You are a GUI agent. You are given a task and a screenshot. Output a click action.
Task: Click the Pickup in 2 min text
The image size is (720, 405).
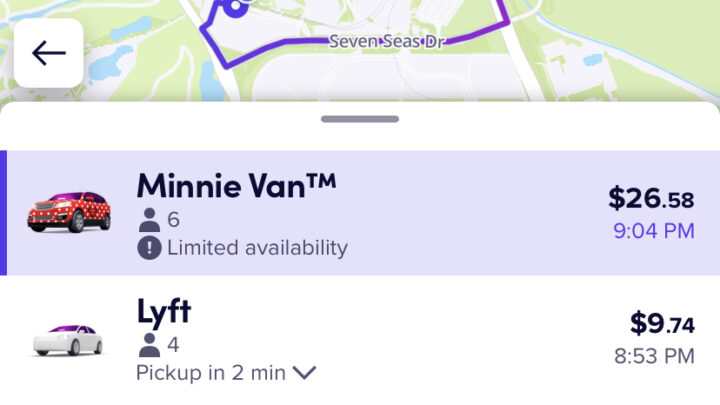click(x=211, y=372)
